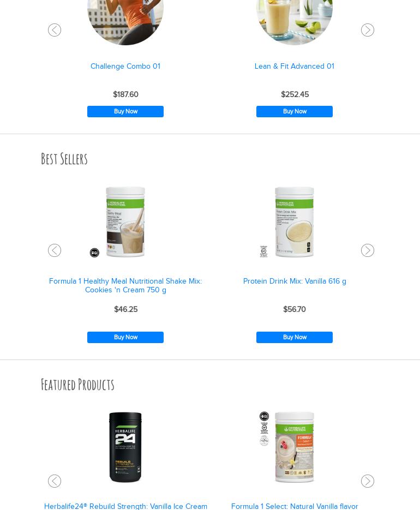The image size is (420, 510).
Task: Show next Featured Products items
Action: [x=367, y=481]
